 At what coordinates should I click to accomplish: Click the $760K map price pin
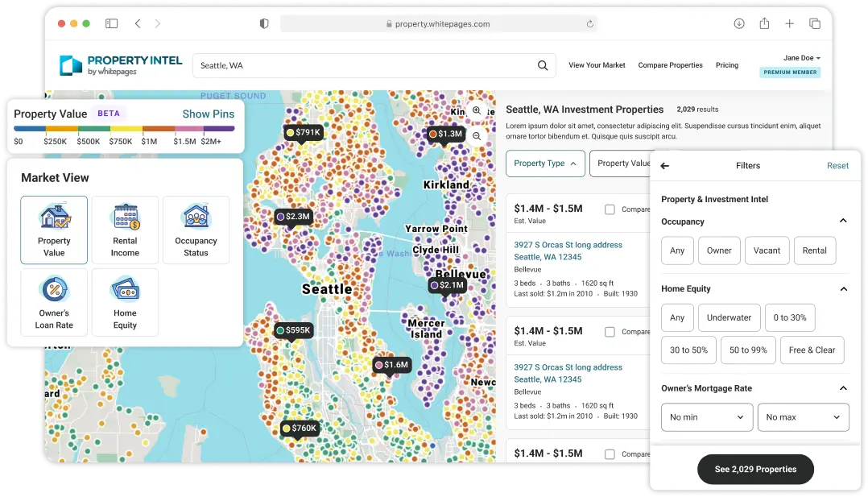point(300,429)
